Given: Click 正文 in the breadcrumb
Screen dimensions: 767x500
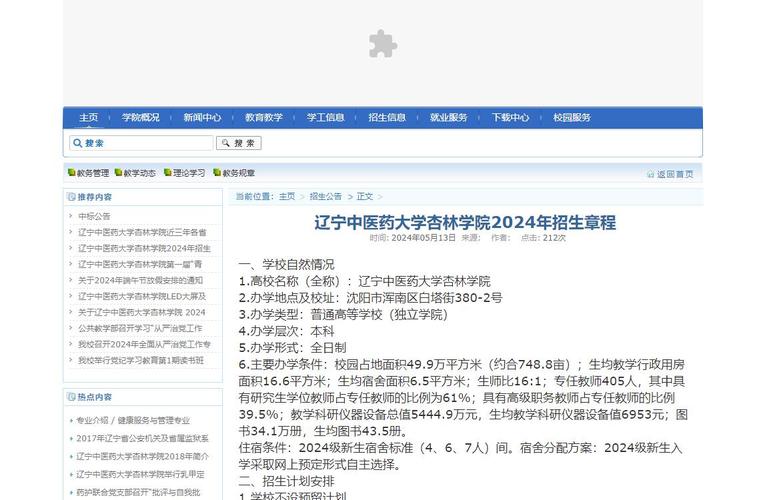Looking at the screenshot, I should click(364, 197).
